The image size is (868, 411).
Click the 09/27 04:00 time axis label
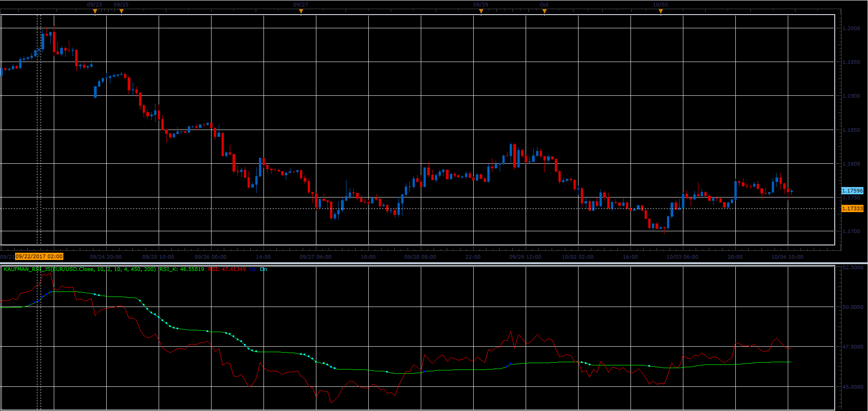(x=315, y=257)
